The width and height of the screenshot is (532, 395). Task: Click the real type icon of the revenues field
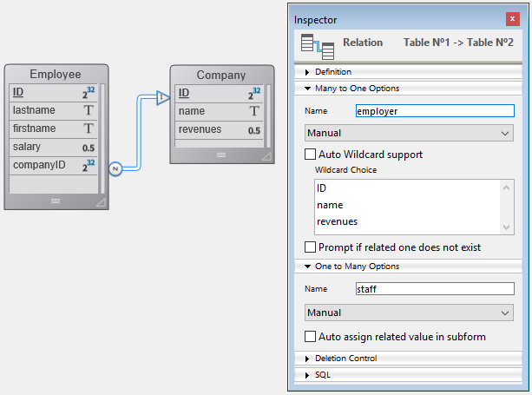pos(254,130)
